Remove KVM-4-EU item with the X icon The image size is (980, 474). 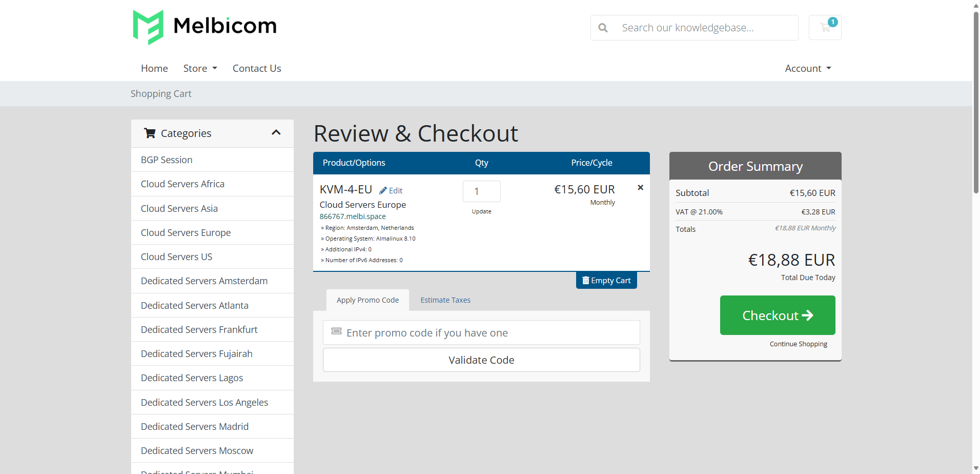(x=640, y=188)
